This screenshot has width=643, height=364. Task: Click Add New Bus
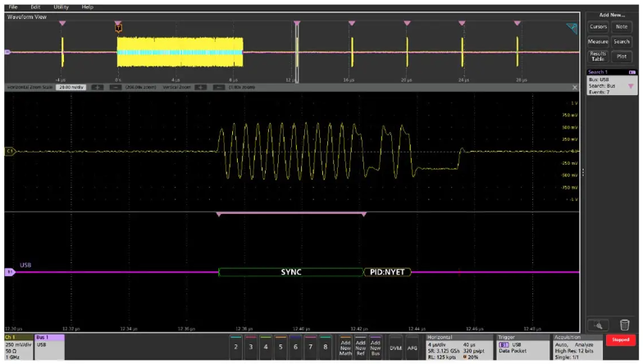[x=376, y=348]
